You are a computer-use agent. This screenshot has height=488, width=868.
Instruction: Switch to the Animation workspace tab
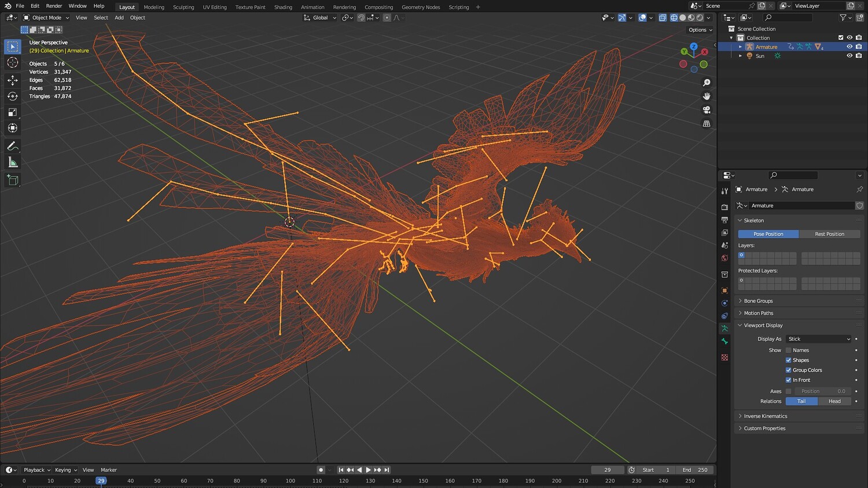(x=312, y=7)
